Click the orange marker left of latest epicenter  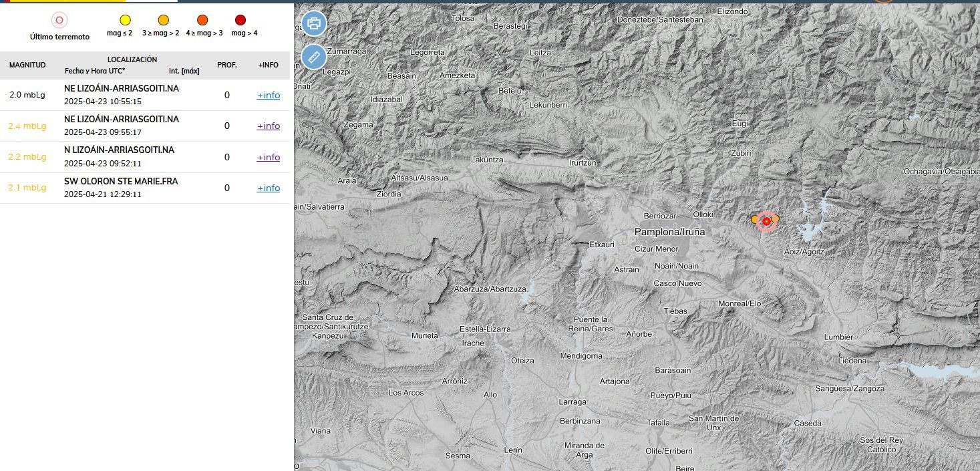755,219
